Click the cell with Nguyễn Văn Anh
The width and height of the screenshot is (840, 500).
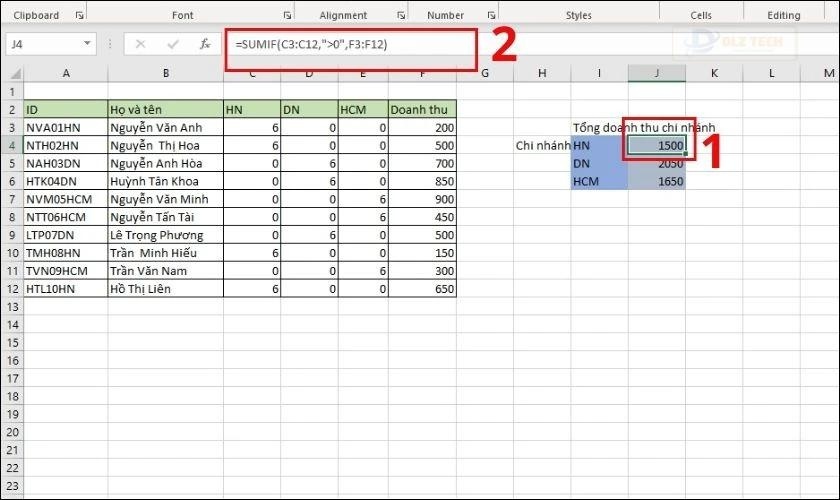coord(164,127)
